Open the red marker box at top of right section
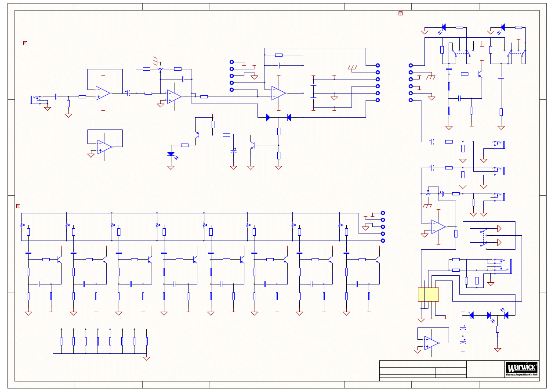Viewport: 555px width, 392px height. (x=400, y=13)
